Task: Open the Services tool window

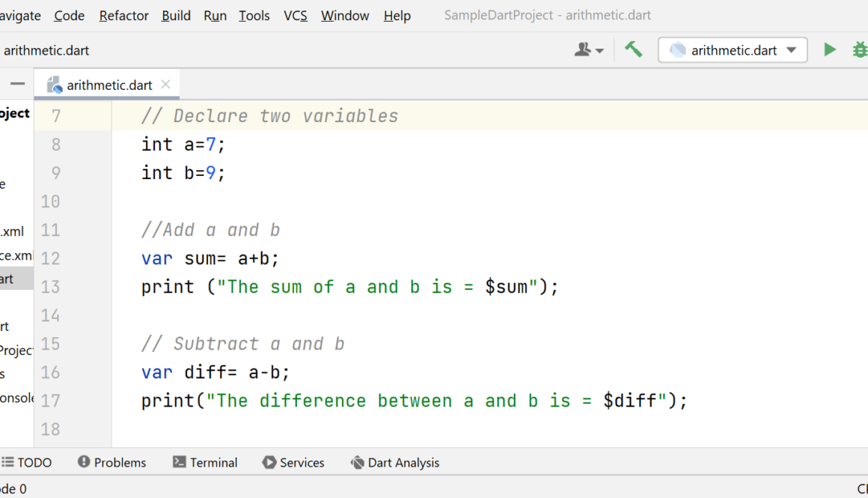Action: click(293, 463)
